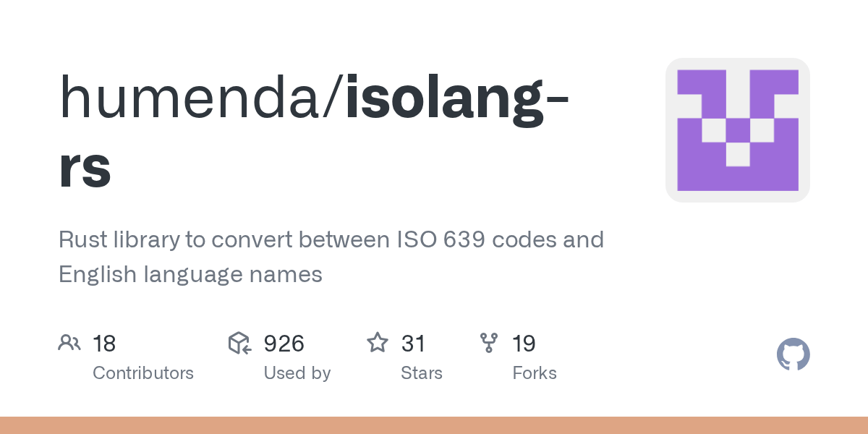Select the Contributors label

[143, 373]
